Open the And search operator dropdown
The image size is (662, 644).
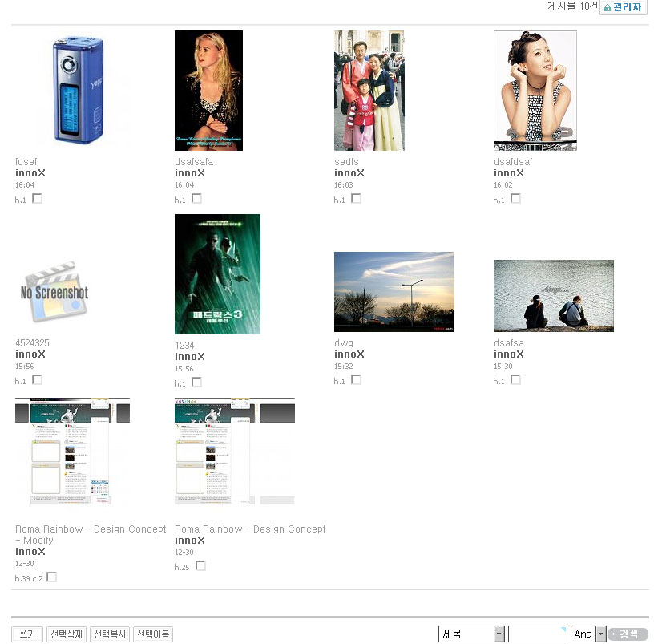[x=588, y=634]
